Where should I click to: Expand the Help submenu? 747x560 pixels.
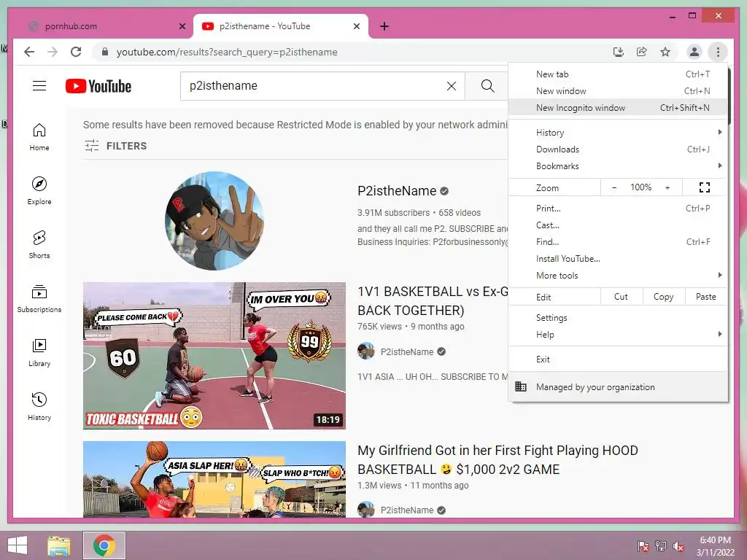618,334
